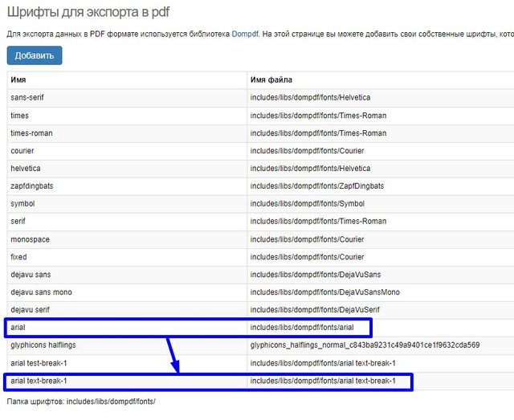Click the Папка шрифтов folder path text
The image size is (514, 420).
(81, 402)
